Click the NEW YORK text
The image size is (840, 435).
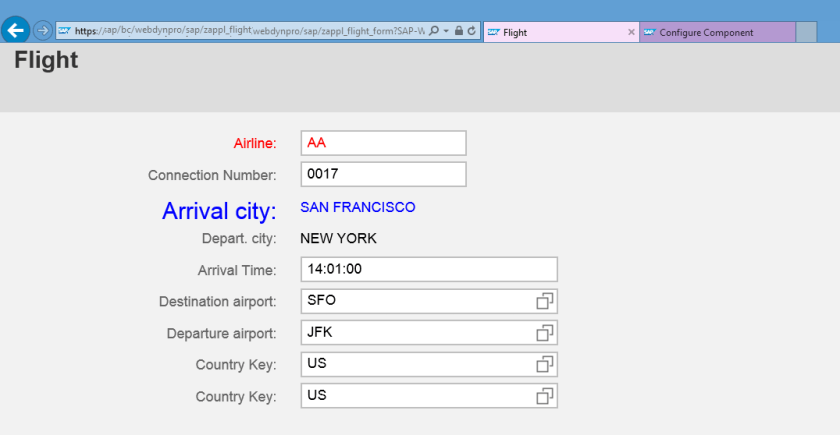click(339, 238)
